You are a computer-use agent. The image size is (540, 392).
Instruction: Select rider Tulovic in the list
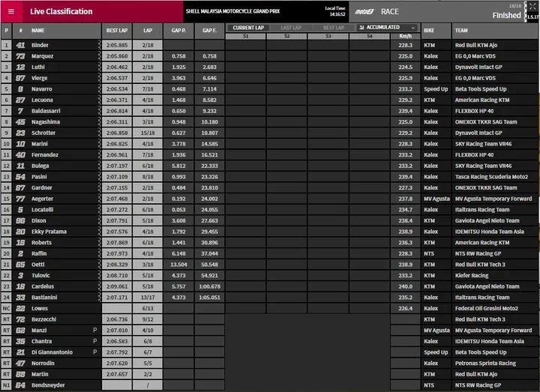point(40,276)
